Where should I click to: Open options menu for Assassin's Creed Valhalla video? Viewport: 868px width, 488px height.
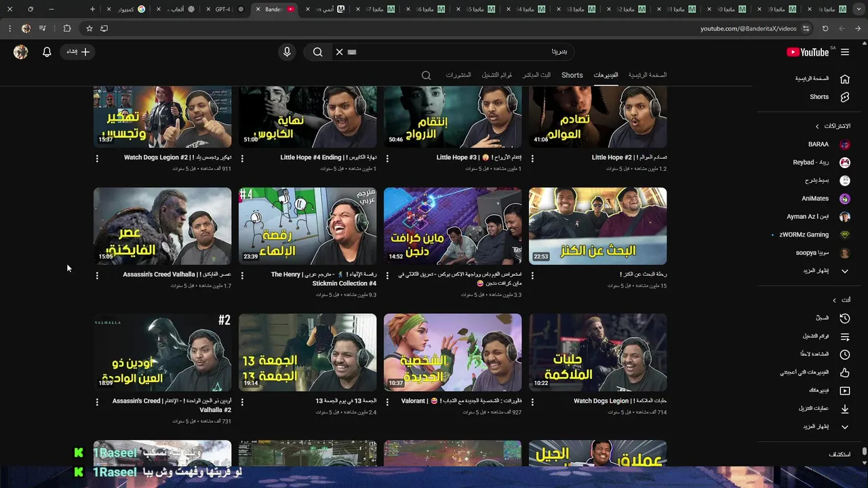click(x=97, y=276)
